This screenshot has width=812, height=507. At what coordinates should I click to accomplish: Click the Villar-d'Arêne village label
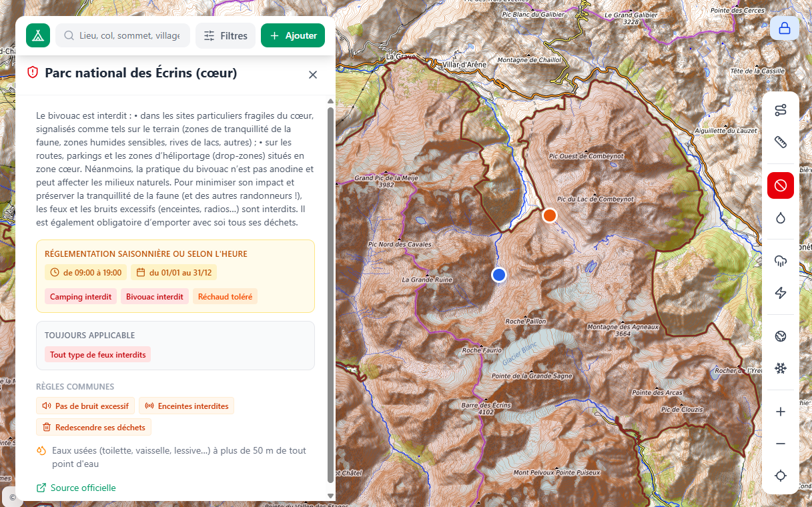click(463, 65)
